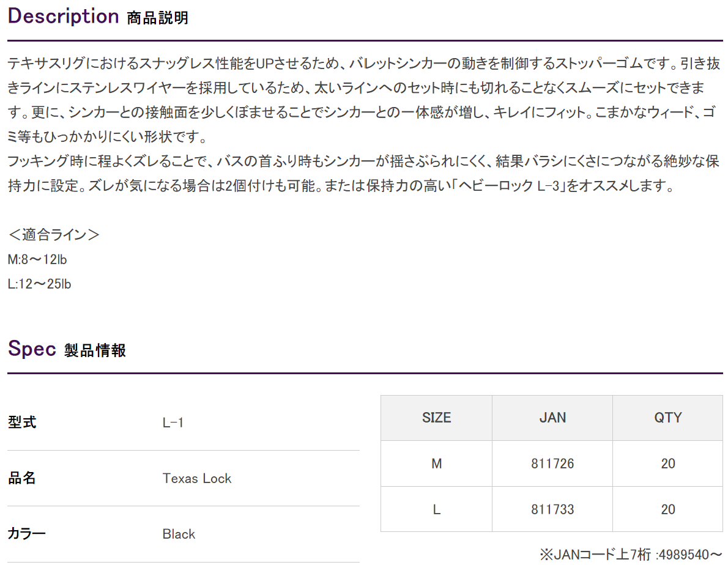Click the Description 商品説明 heading
Image resolution: width=728 pixels, height=565 pixels.
(x=98, y=17)
